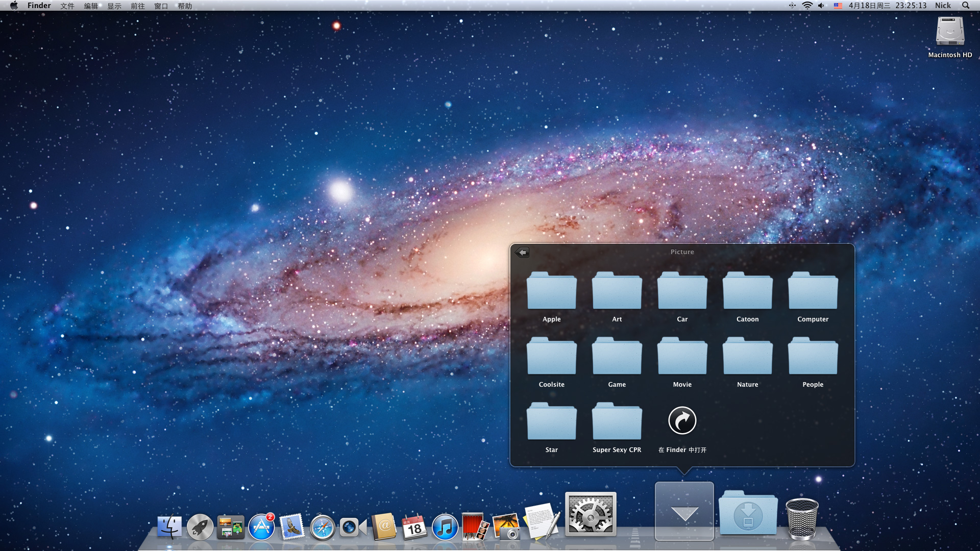Open the Catoon folder
The height and width of the screenshot is (551, 980).
(747, 291)
